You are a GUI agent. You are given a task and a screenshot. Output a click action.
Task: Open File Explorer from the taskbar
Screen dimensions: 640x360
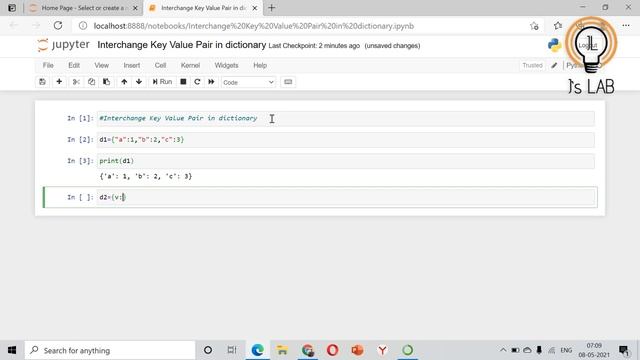[x=282, y=350]
